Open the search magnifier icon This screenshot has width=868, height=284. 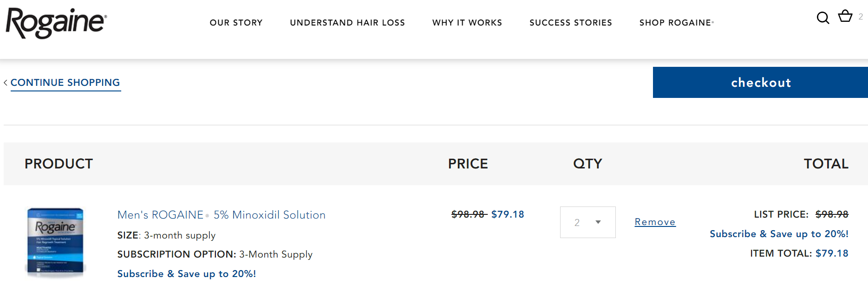pos(822,18)
